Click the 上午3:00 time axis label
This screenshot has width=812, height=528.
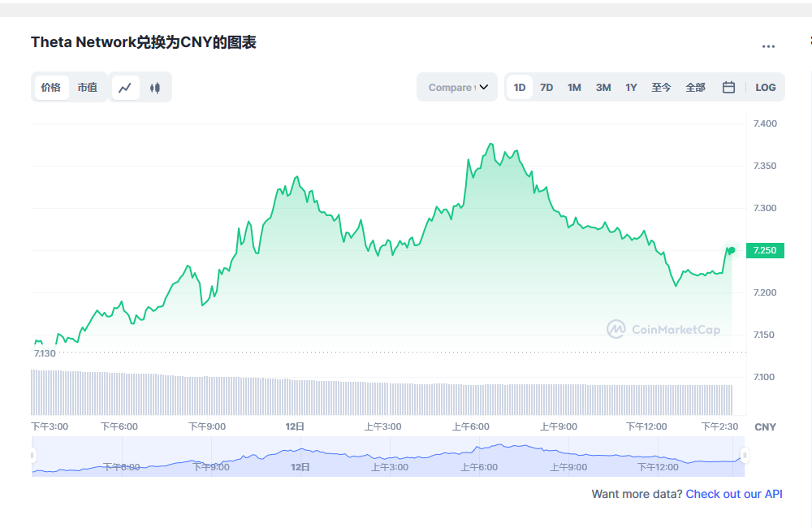coord(382,426)
